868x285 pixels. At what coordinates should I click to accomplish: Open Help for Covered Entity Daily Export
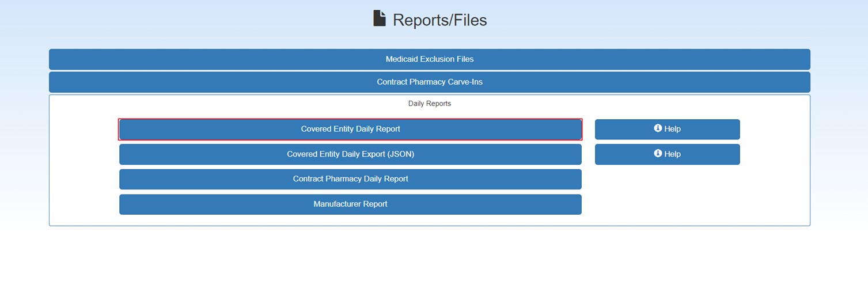[667, 154]
